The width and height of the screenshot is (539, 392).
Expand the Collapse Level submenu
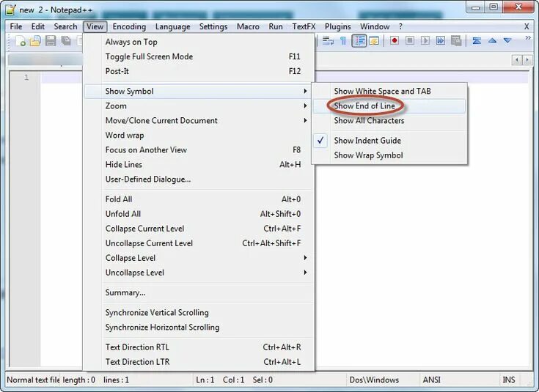[199, 258]
